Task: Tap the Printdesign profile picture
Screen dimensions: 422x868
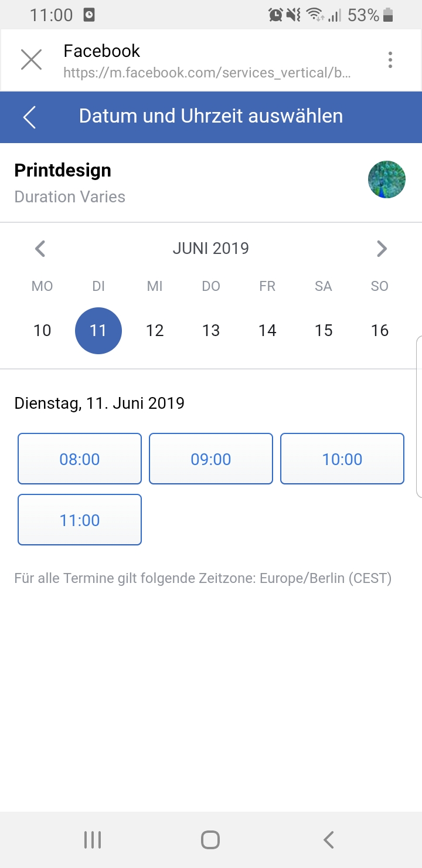Action: click(387, 179)
